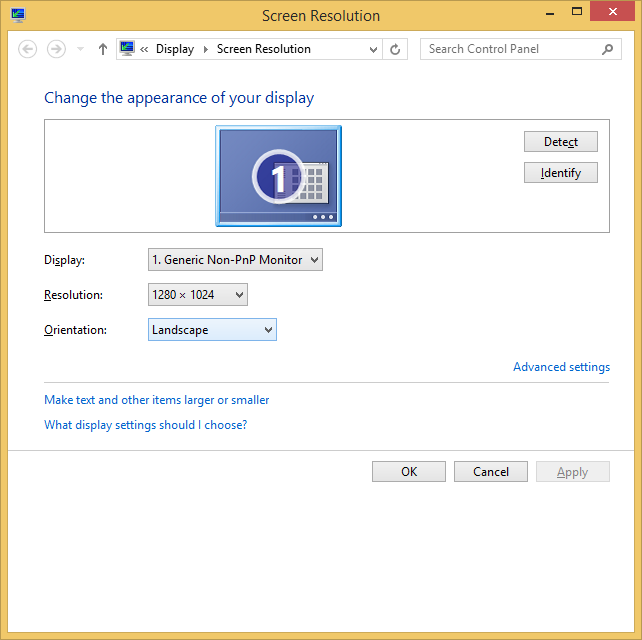
Task: Open the Resolution dropdown
Action: (197, 295)
